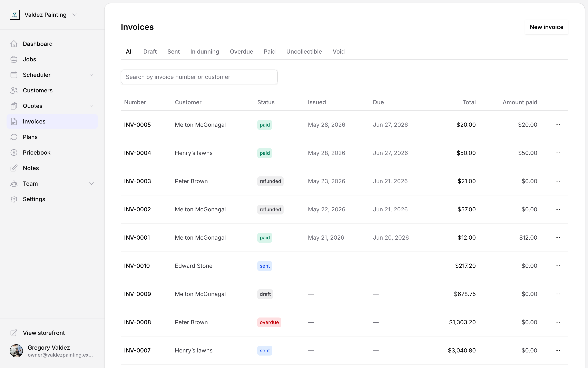
Task: Open Customers in the sidebar
Action: 52,91
